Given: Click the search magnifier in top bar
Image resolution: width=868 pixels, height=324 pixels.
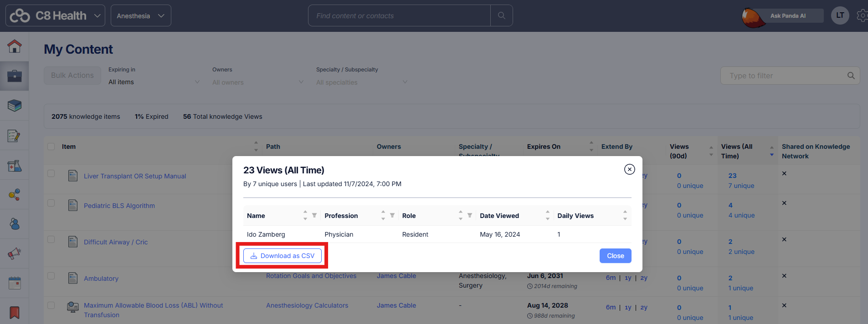Looking at the screenshot, I should [501, 15].
